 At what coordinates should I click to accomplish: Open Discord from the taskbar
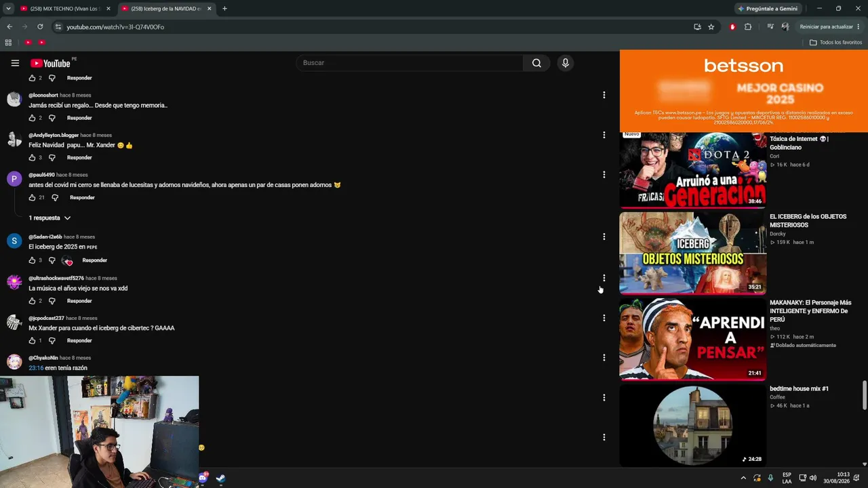tap(203, 479)
